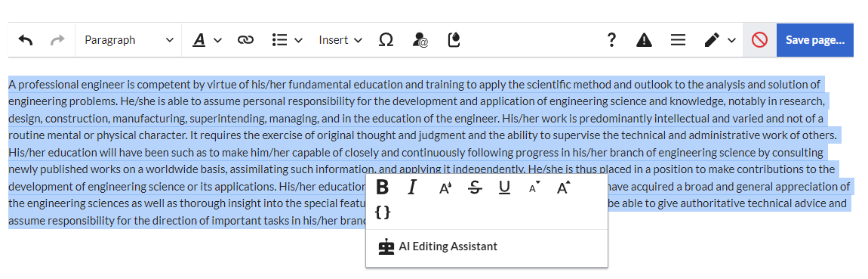Launch the AI Editing Assistant
The image size is (868, 279).
437,246
